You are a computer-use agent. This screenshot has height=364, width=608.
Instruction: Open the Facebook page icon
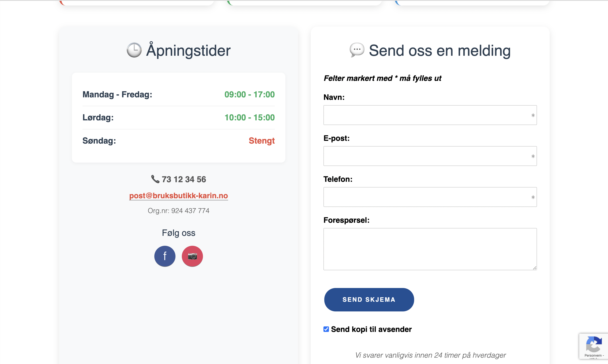tap(165, 256)
